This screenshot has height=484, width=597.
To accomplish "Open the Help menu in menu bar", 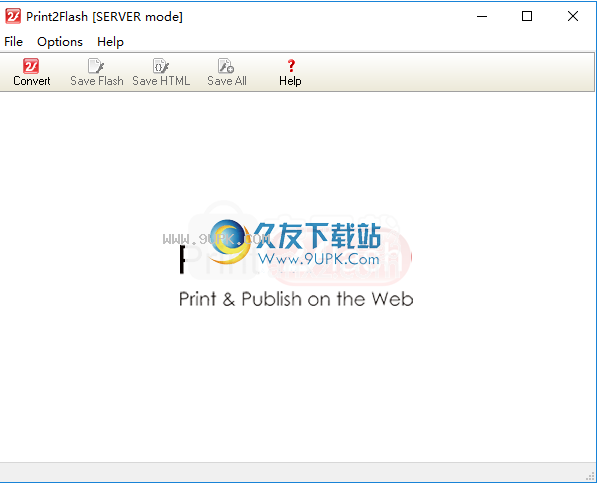I will click(x=110, y=42).
